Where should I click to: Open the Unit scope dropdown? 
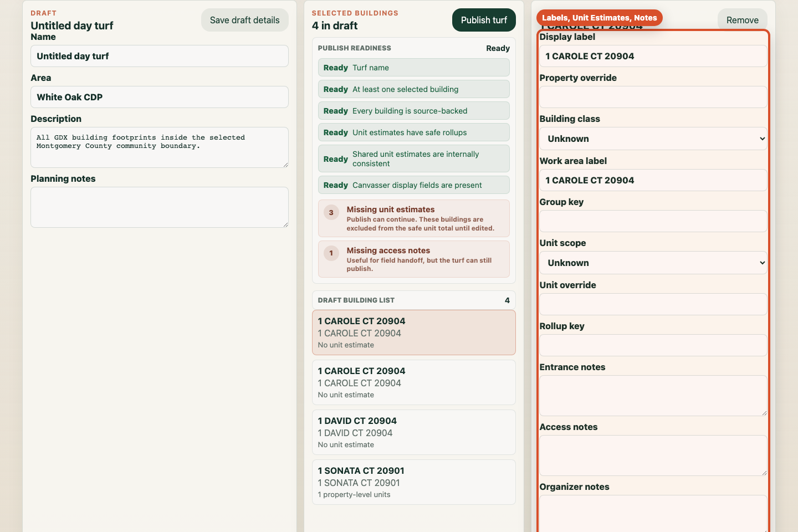[x=653, y=263]
